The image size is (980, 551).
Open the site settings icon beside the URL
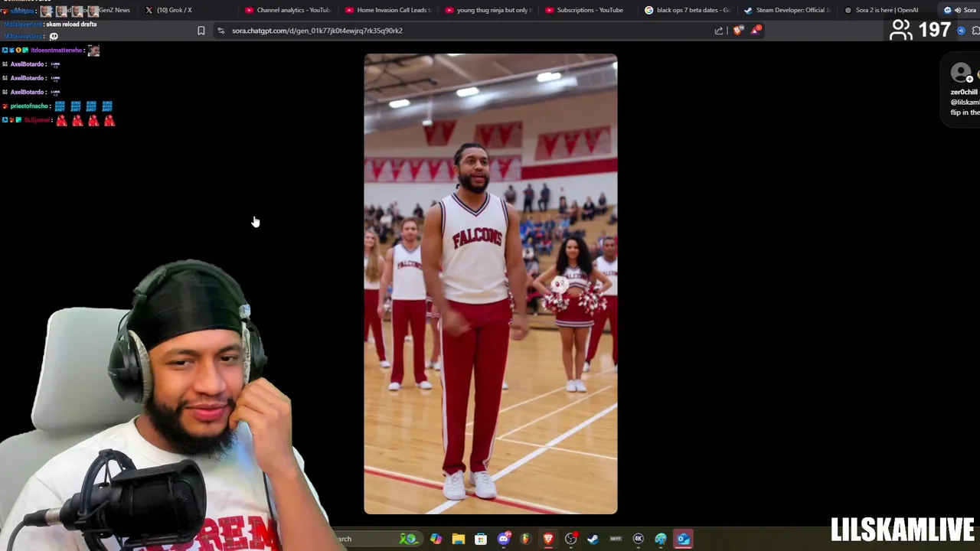(221, 31)
